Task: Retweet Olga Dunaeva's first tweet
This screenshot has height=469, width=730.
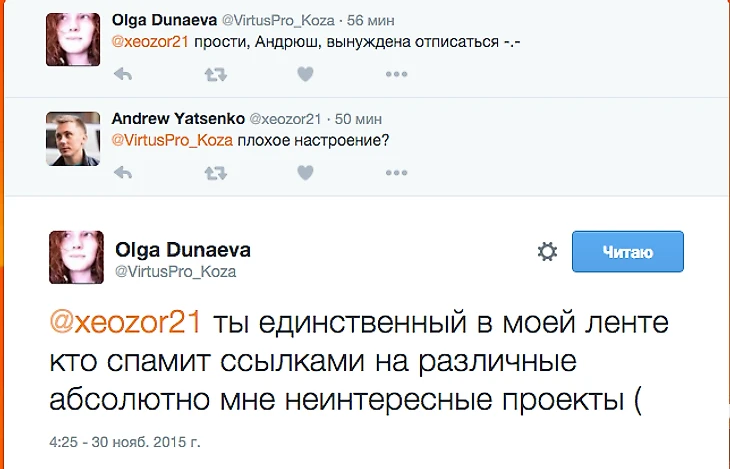Action: 214,73
